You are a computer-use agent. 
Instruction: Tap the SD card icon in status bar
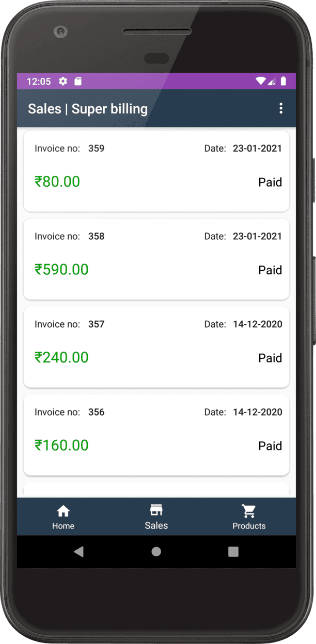(78, 81)
